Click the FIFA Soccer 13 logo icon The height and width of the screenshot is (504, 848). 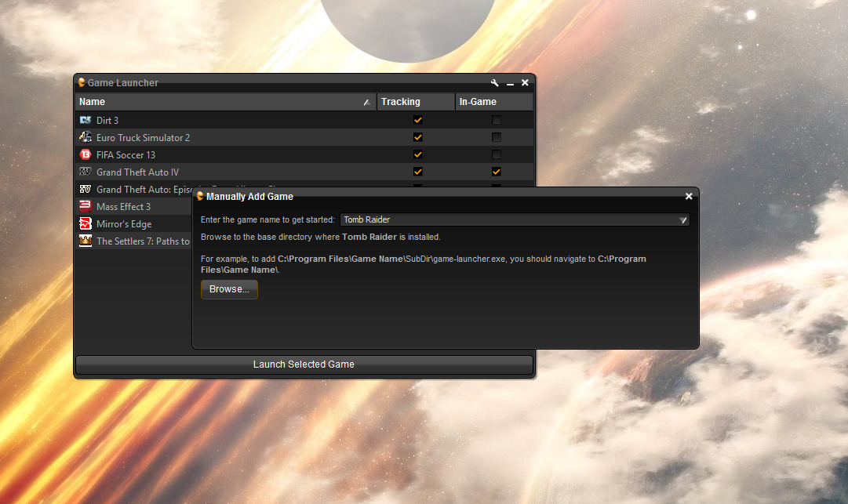pyautogui.click(x=86, y=154)
